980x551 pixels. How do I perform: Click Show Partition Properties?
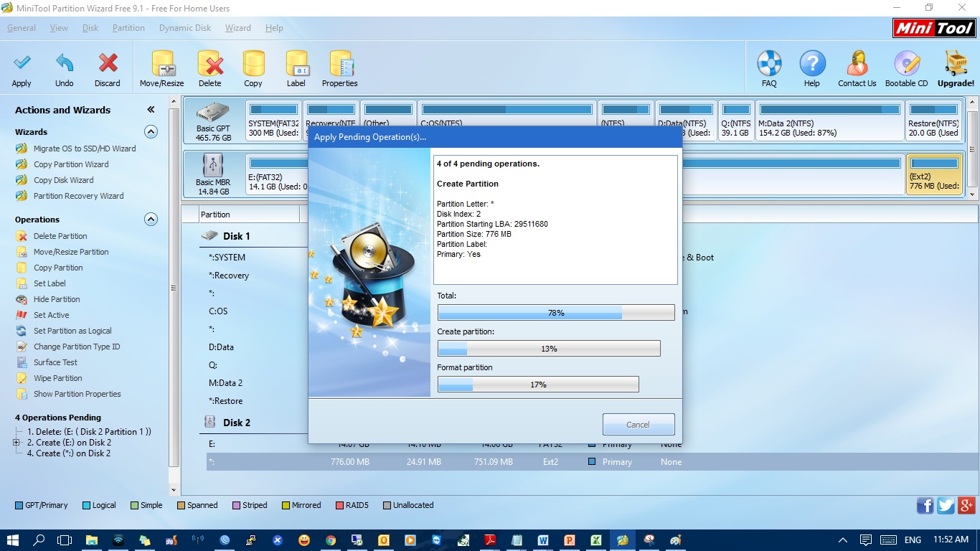[77, 394]
